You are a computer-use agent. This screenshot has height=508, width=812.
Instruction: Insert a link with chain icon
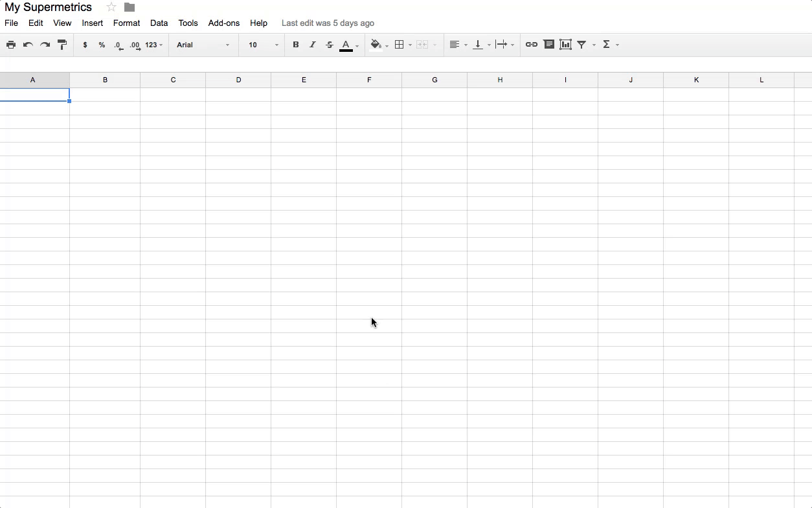click(532, 45)
